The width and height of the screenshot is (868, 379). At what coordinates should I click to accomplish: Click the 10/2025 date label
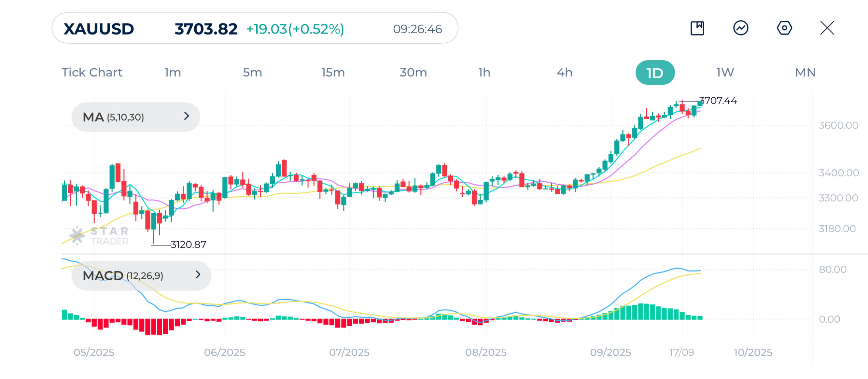tap(753, 353)
